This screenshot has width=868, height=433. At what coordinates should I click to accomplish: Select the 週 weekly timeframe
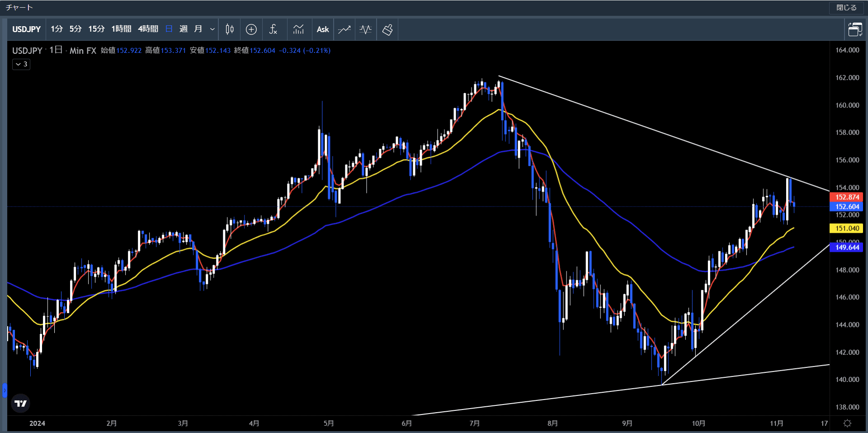coord(184,29)
